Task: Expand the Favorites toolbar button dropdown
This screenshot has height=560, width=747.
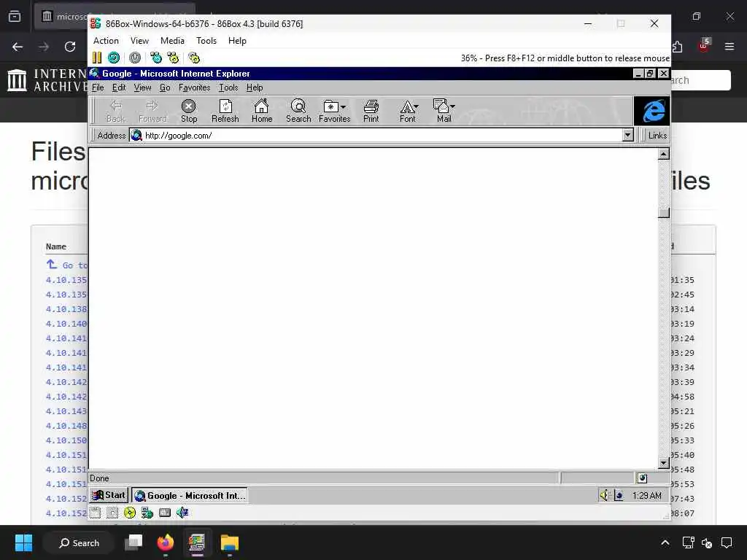Action: (343, 107)
